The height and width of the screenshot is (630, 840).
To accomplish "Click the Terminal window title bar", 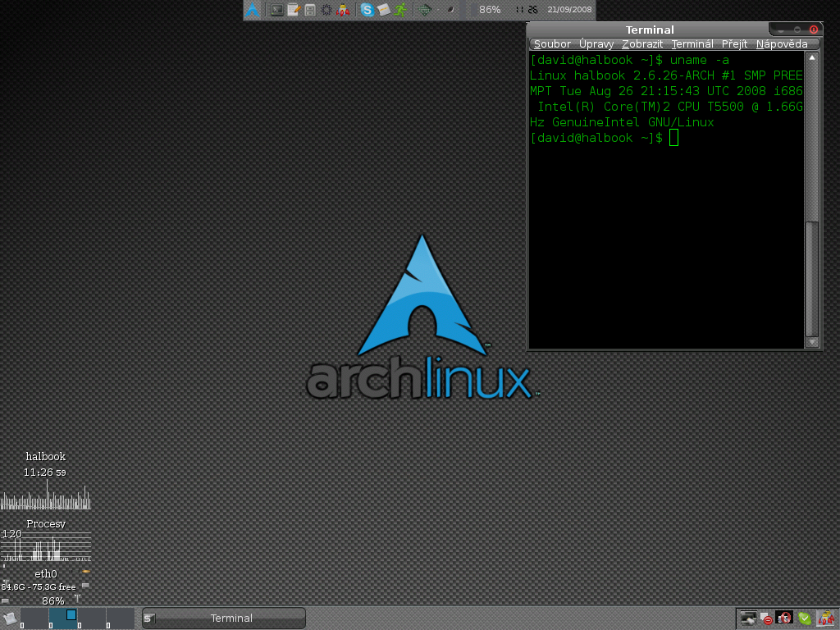I will tap(650, 30).
